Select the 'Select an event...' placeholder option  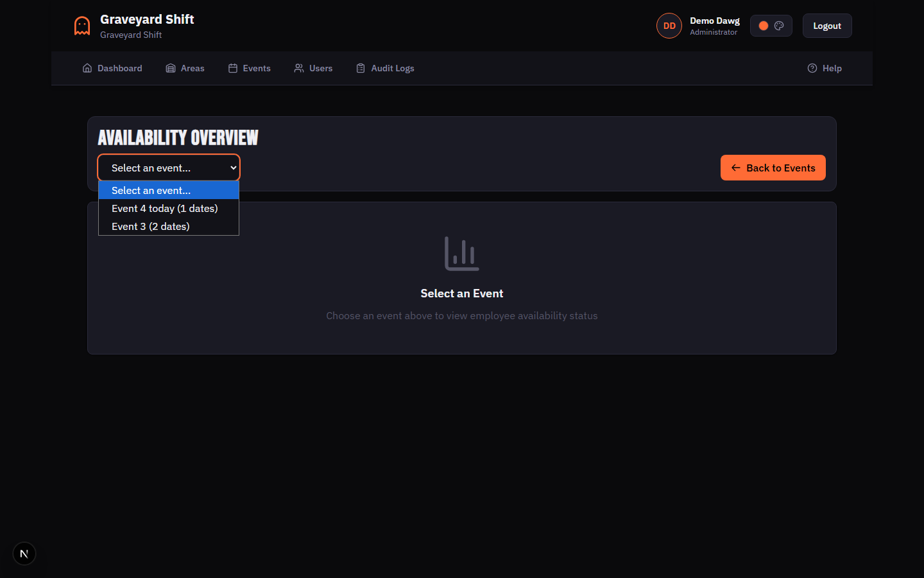[x=151, y=190]
